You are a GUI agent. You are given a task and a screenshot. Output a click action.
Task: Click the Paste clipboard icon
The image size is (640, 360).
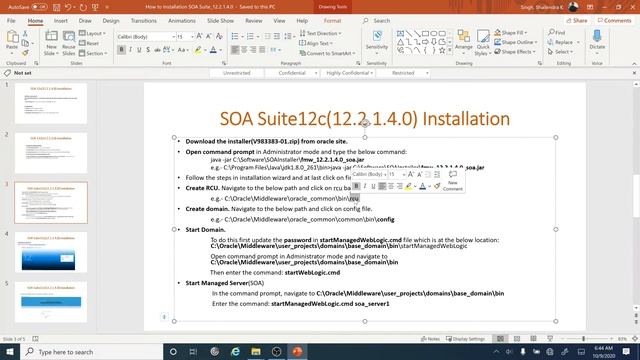click(12, 38)
